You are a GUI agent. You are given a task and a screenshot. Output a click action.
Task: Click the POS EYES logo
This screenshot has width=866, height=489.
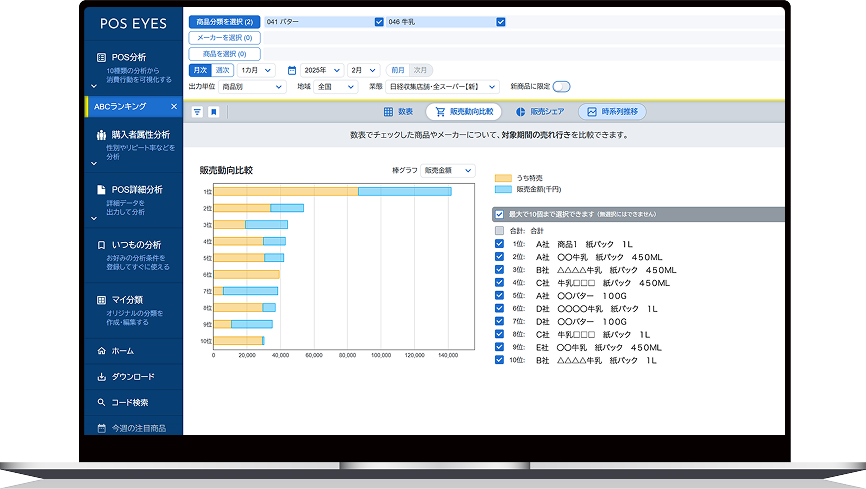(133, 24)
